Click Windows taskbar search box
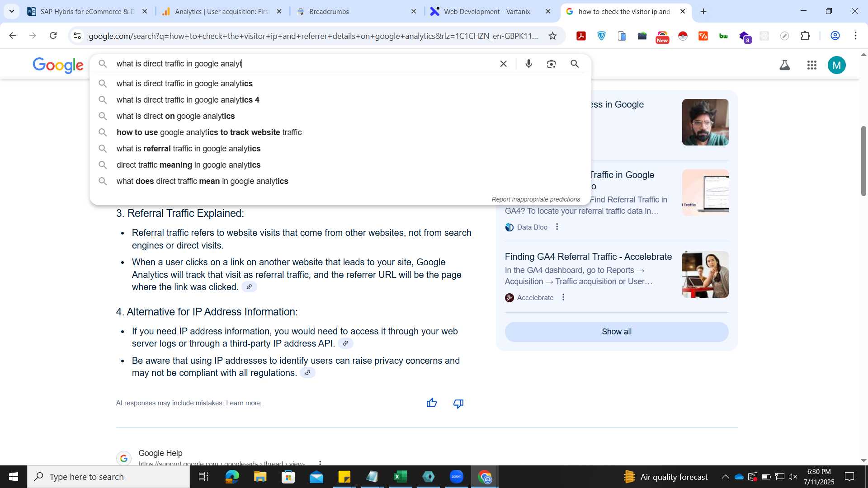 pos(108,477)
